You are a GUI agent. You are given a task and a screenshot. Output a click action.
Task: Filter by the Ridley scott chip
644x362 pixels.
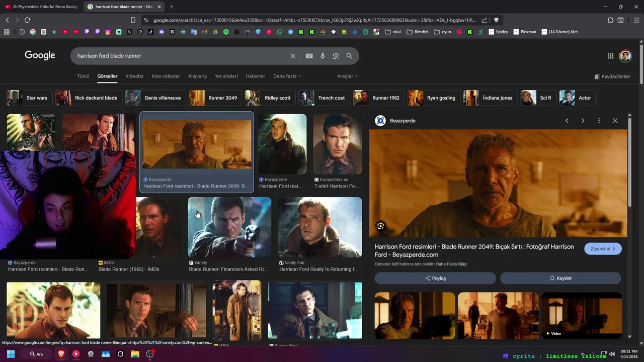tap(270, 98)
